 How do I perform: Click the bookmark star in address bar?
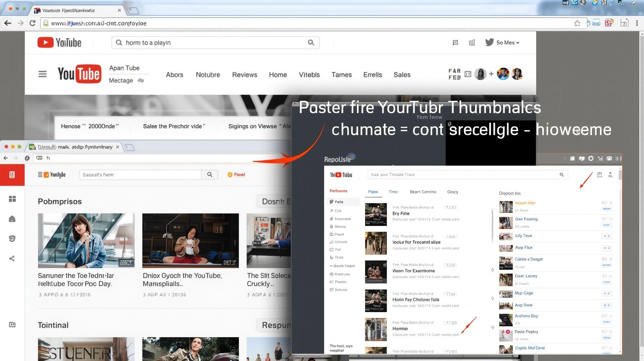tap(577, 23)
